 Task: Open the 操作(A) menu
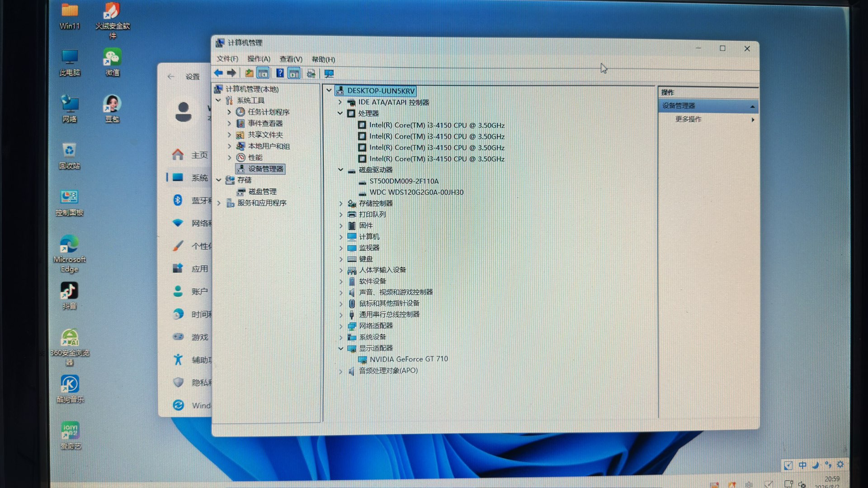(259, 59)
